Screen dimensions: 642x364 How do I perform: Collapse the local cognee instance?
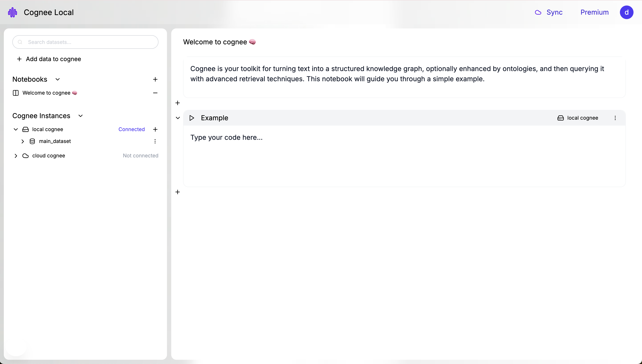point(16,129)
